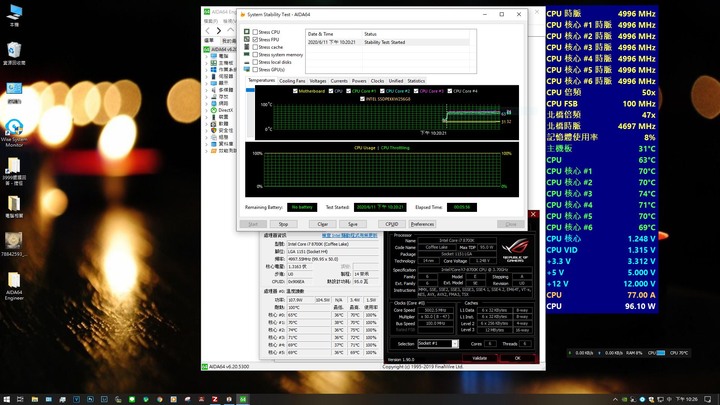Expand the 顯示 display tree node
Image resolution: width=720 pixels, height=405 pixels.
(x=206, y=83)
